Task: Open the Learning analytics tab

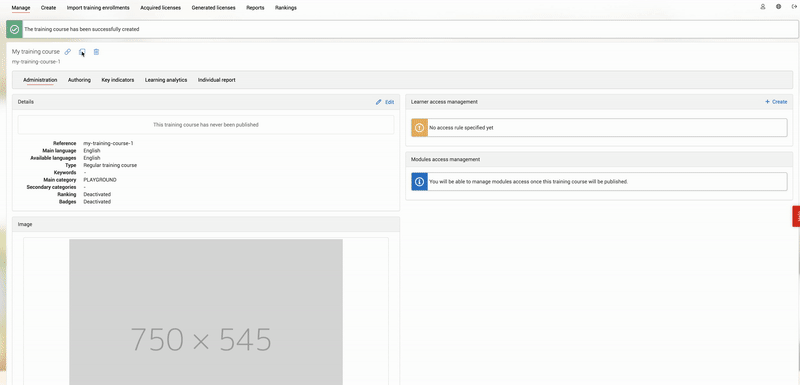Action: pyautogui.click(x=166, y=80)
